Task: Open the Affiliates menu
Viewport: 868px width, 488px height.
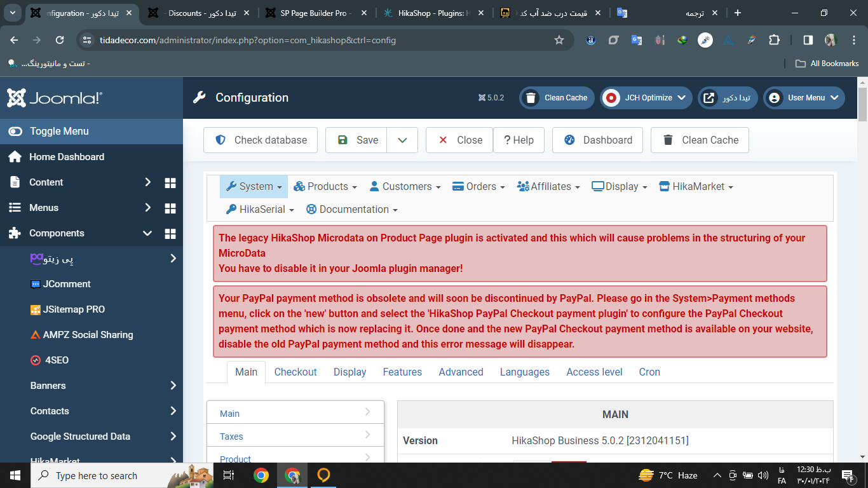Action: [x=548, y=187]
